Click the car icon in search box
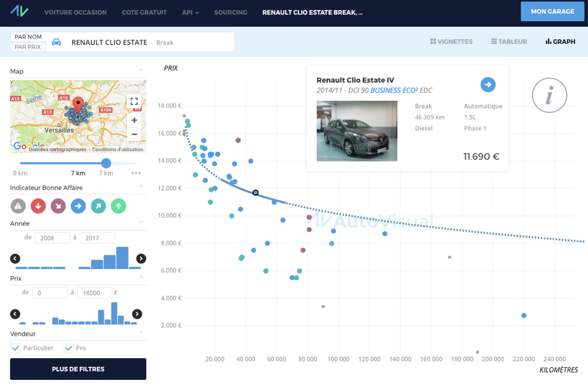The height and width of the screenshot is (389, 588). click(56, 42)
